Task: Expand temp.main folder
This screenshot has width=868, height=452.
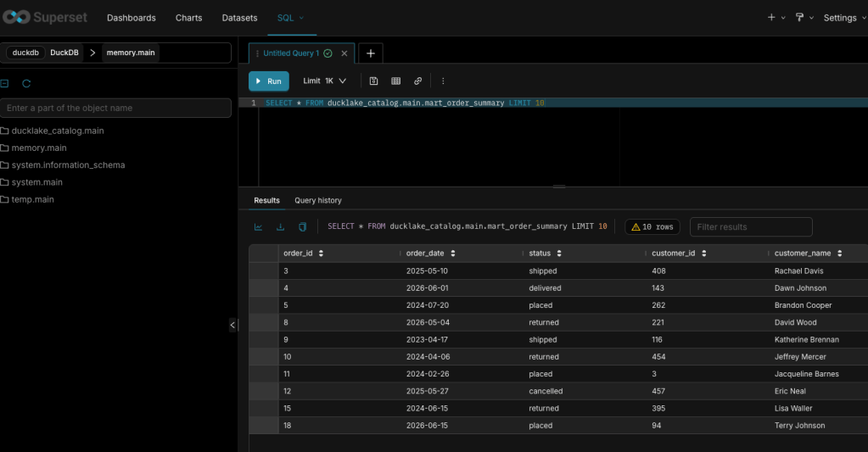Action: coord(28,199)
